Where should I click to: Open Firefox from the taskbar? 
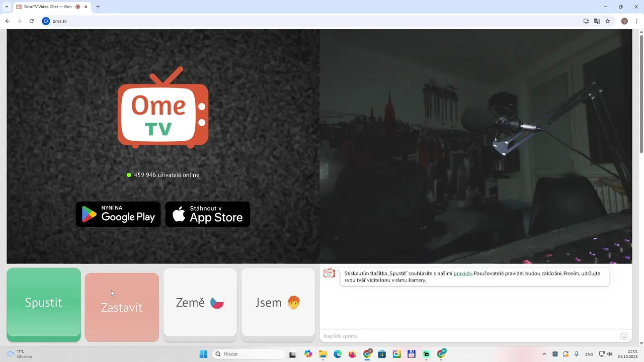tap(352, 354)
